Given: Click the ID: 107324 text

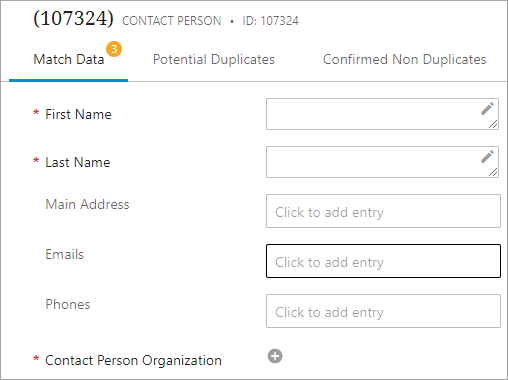Looking at the screenshot, I should coord(270,21).
